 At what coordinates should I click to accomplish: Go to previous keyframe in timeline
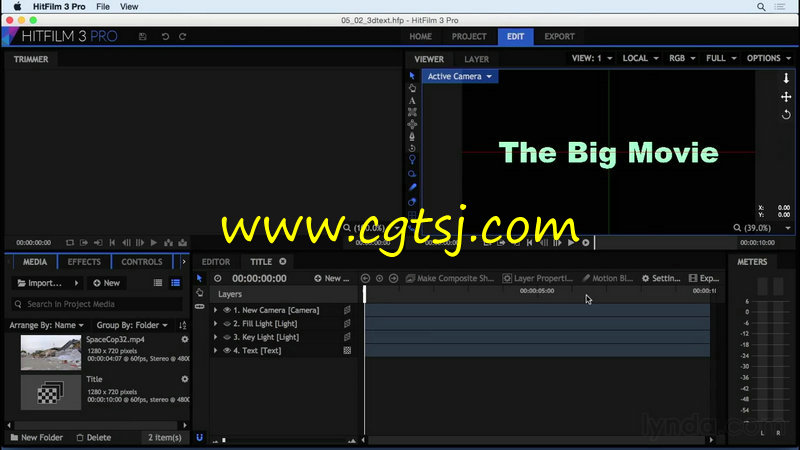(x=365, y=278)
